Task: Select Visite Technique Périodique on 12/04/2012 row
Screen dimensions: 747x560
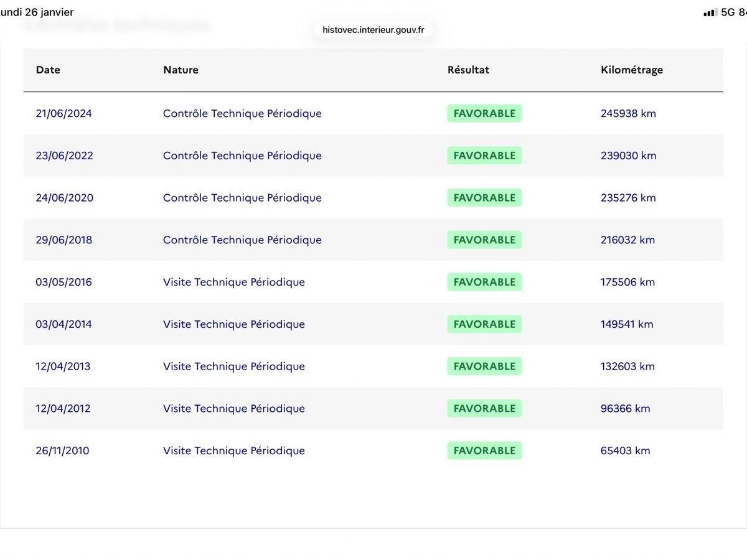Action: pos(234,409)
